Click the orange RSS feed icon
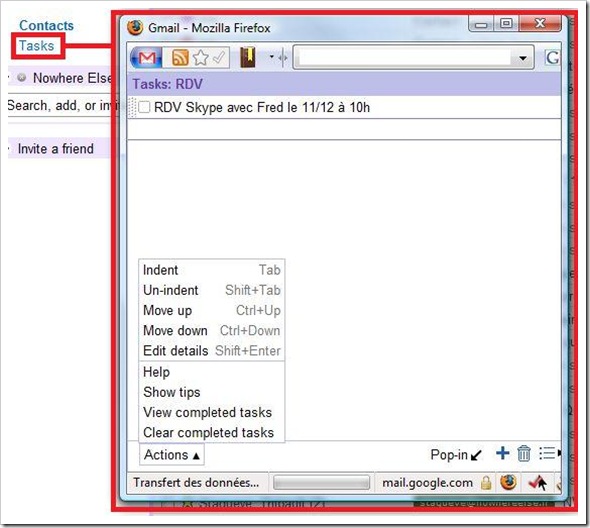Image resolution: width=590 pixels, height=528 pixels. point(180,58)
